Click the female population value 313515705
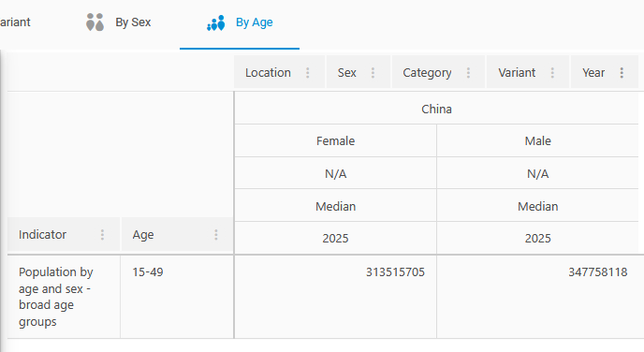 pos(395,271)
